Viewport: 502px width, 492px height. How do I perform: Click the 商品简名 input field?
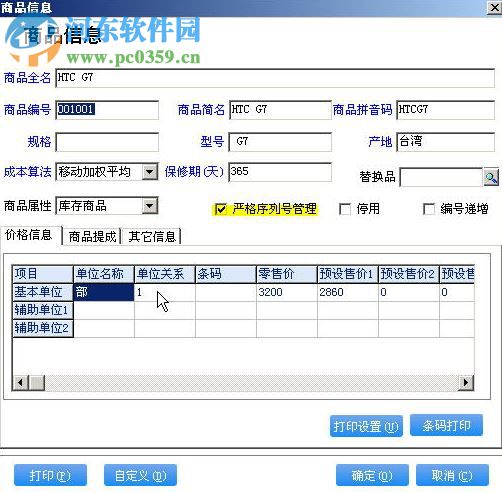click(x=280, y=110)
